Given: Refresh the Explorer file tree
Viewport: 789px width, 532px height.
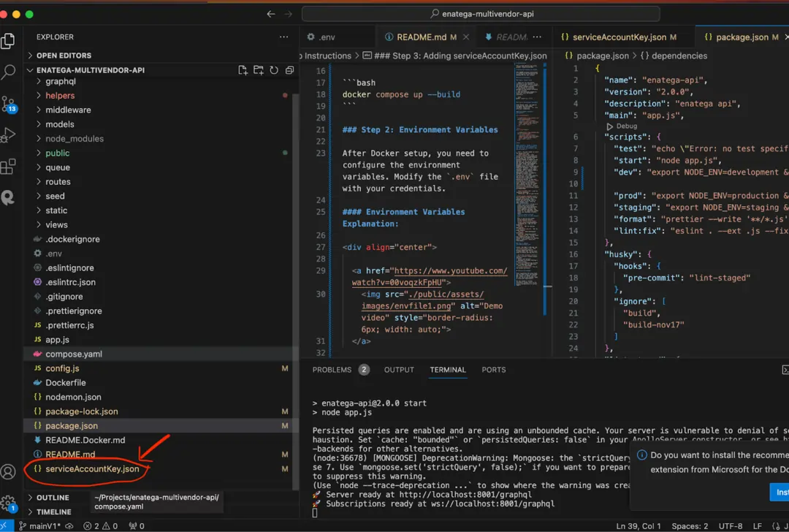Looking at the screenshot, I should click(x=274, y=70).
